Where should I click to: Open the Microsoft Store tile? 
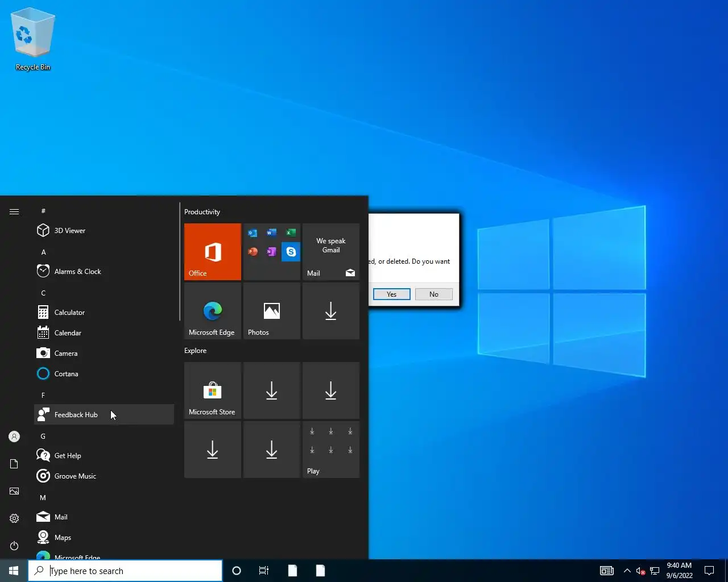coord(213,390)
